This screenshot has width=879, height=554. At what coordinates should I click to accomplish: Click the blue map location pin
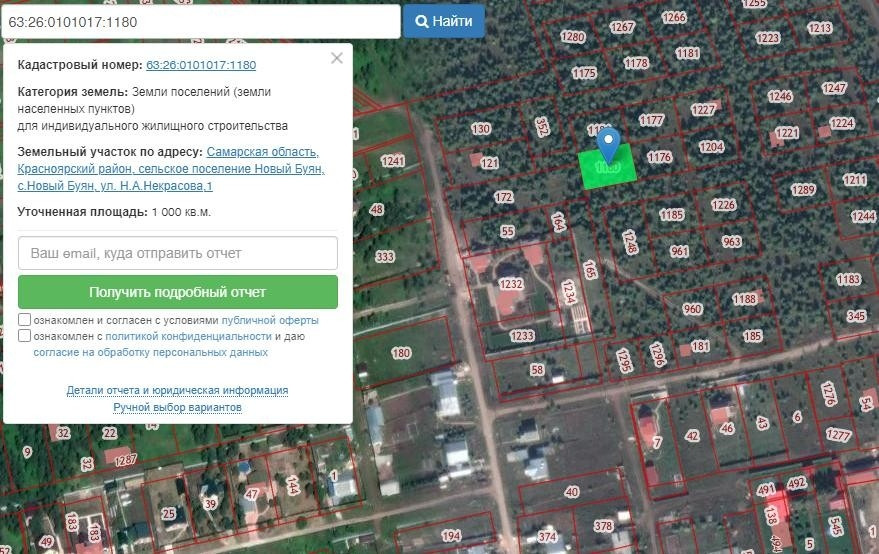pyautogui.click(x=608, y=144)
